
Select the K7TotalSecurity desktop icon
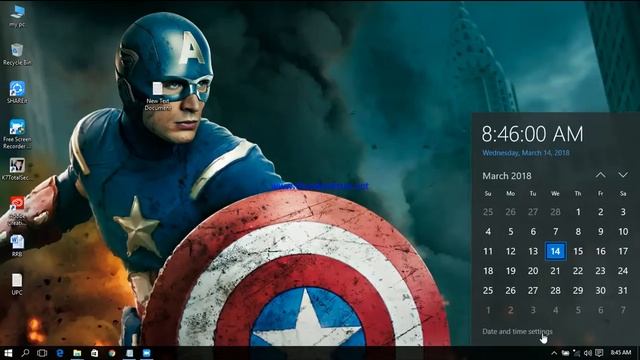[17, 169]
